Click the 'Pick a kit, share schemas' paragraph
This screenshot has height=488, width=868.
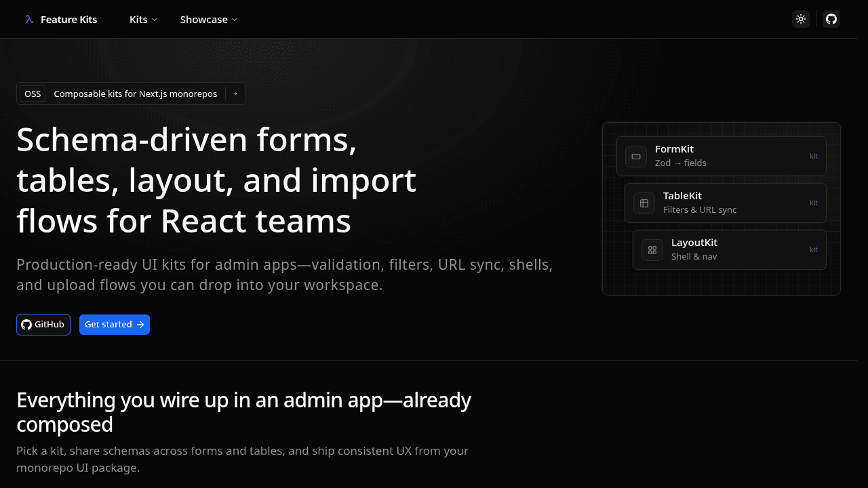point(243,459)
